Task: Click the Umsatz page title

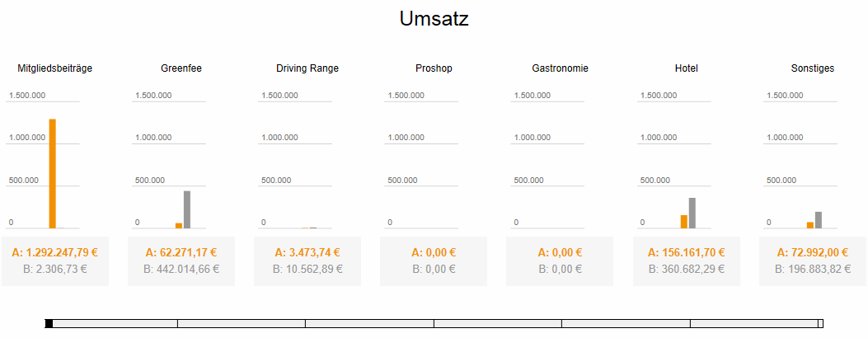Action: tap(434, 19)
